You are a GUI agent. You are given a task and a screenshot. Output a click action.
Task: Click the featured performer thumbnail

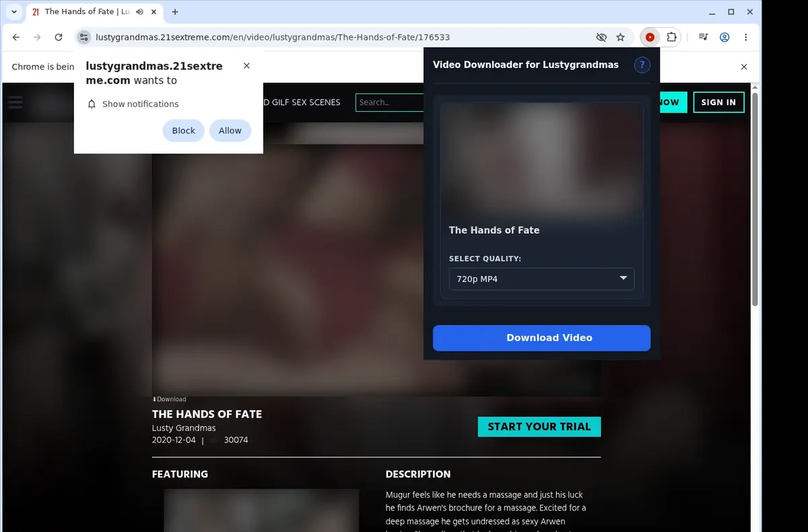click(261, 510)
